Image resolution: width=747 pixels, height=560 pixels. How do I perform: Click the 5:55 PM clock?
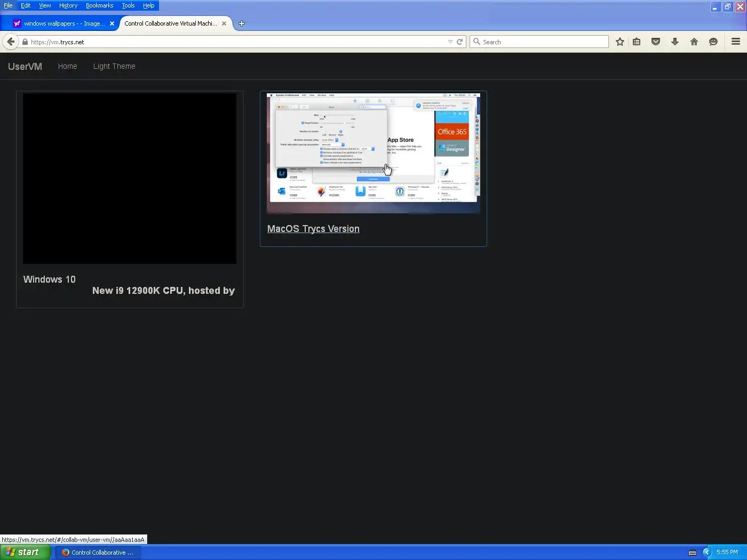727,552
